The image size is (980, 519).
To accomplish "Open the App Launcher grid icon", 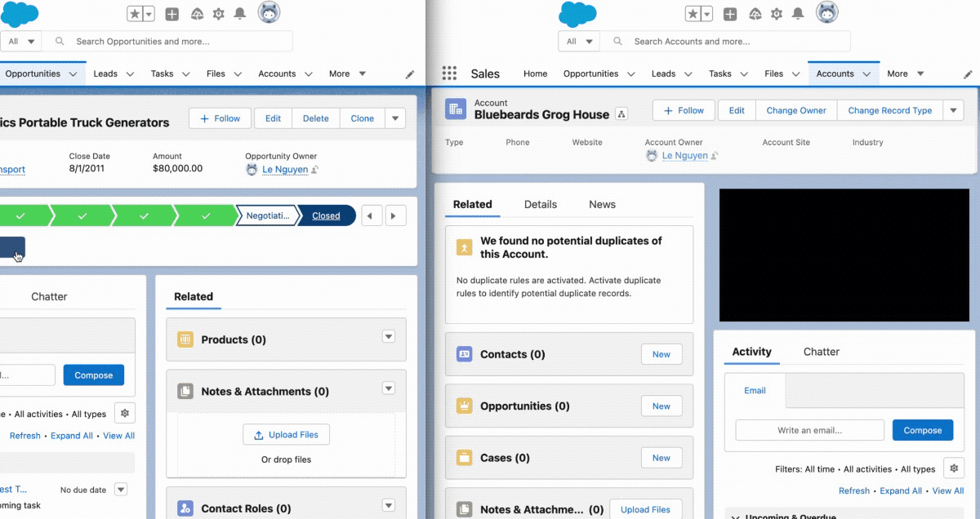I will point(449,73).
